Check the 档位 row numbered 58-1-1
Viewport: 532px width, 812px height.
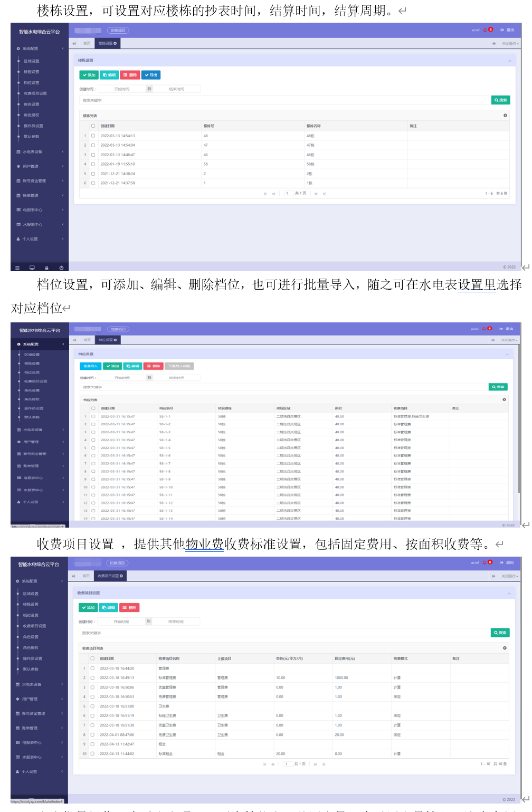(93, 416)
